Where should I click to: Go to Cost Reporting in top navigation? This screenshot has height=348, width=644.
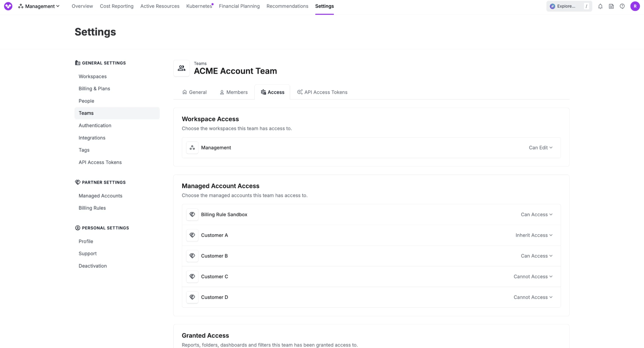pos(117,6)
